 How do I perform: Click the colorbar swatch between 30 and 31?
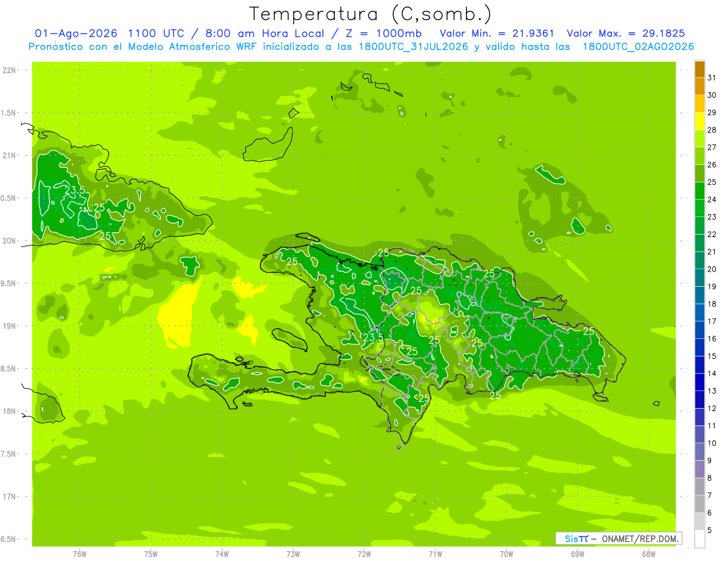pos(699,87)
